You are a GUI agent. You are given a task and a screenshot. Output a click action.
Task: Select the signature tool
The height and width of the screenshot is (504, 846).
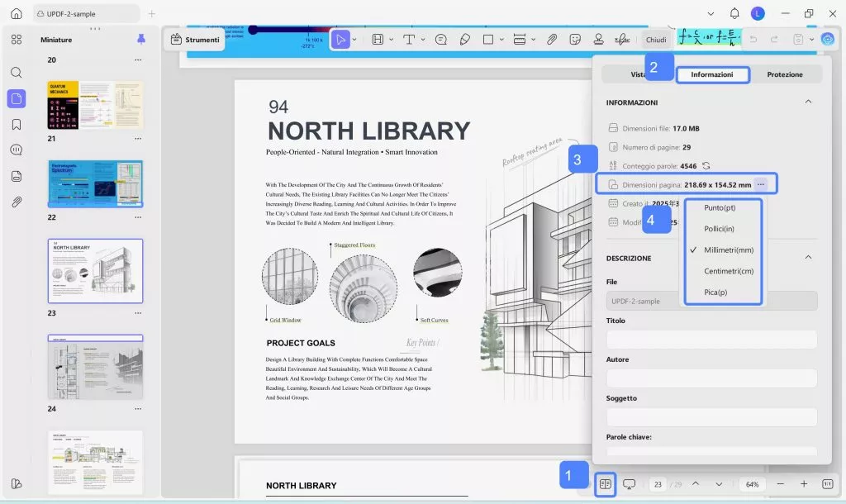coord(622,40)
